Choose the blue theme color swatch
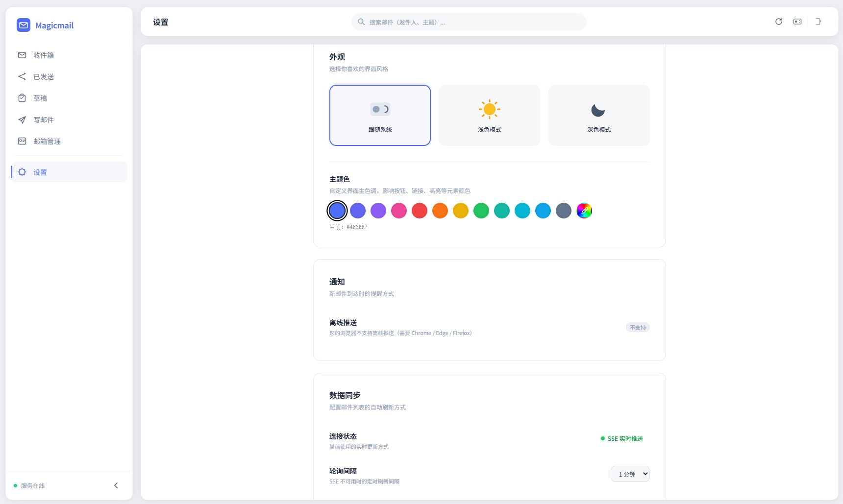843x504 pixels. click(x=337, y=211)
